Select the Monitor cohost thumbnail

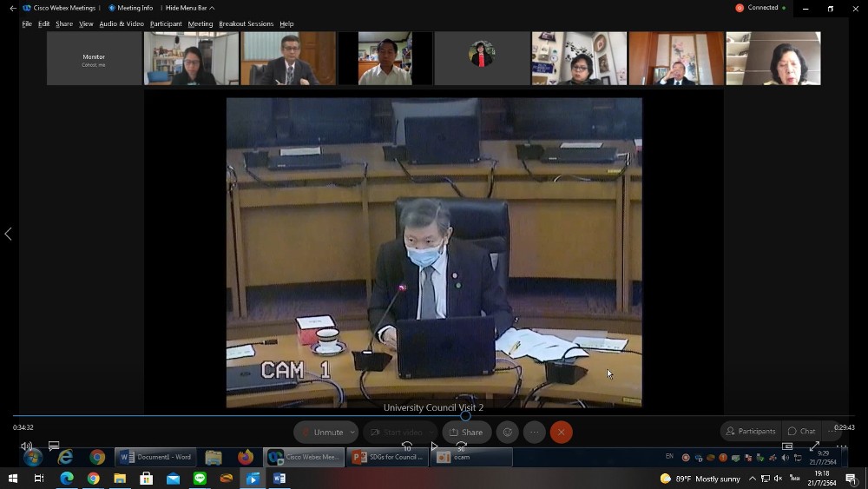pyautogui.click(x=94, y=59)
